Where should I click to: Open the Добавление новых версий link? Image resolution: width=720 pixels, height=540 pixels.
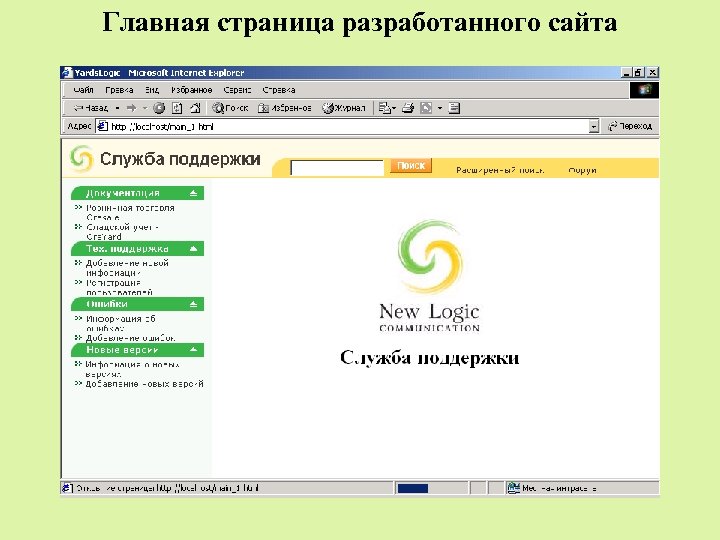tap(144, 384)
